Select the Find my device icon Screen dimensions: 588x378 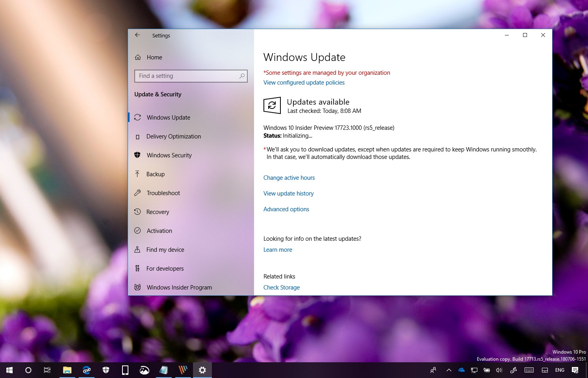[137, 249]
